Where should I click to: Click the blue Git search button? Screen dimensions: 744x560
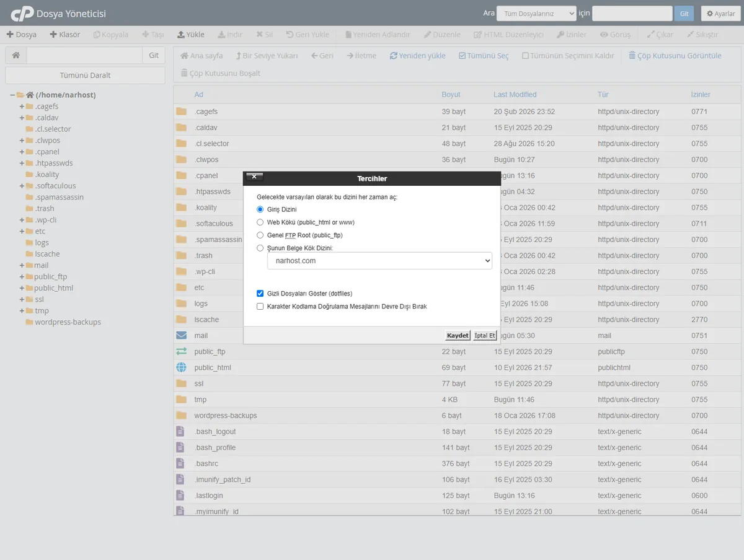point(684,14)
